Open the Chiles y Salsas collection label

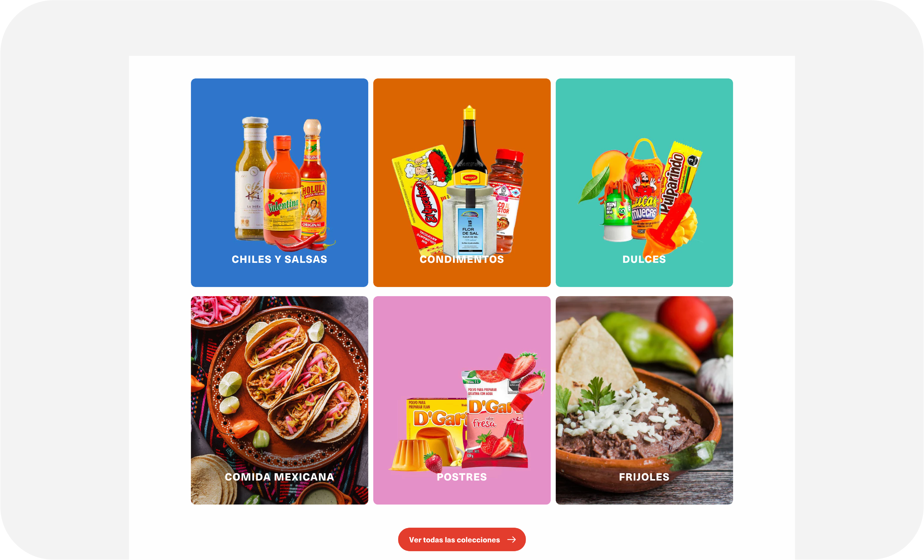click(x=279, y=259)
